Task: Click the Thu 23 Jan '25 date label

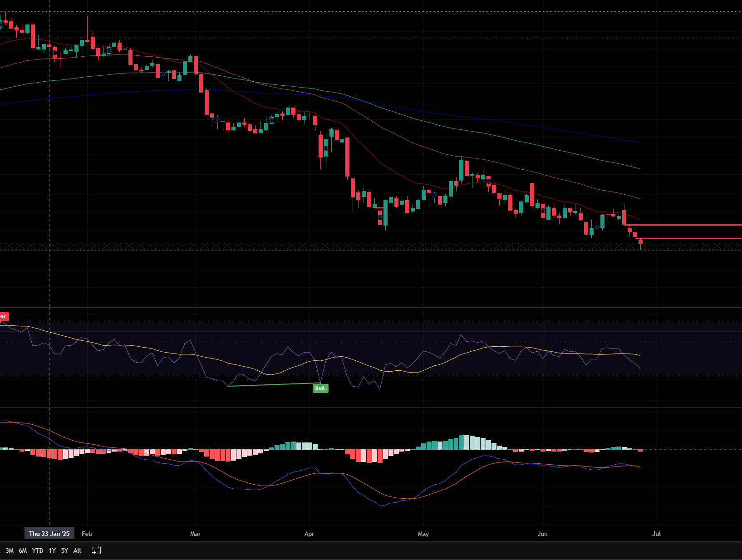Action: pos(49,534)
